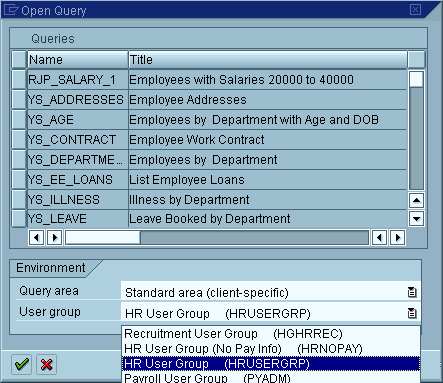Click title Employees by Department with Age and DOB
Screen dimensions: 443x383
click(x=254, y=120)
